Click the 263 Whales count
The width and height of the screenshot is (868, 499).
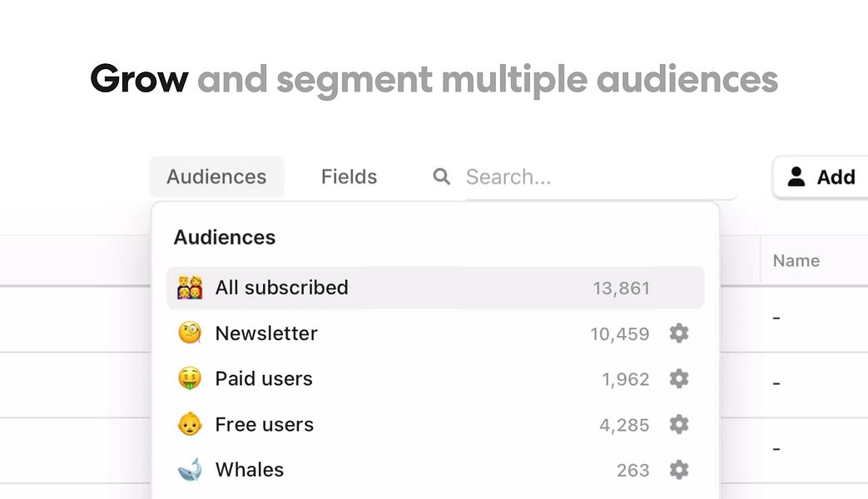(x=632, y=470)
